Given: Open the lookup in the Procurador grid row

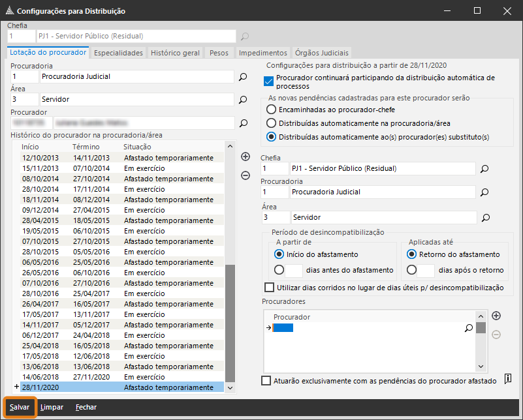Looking at the screenshot, I should point(468,328).
